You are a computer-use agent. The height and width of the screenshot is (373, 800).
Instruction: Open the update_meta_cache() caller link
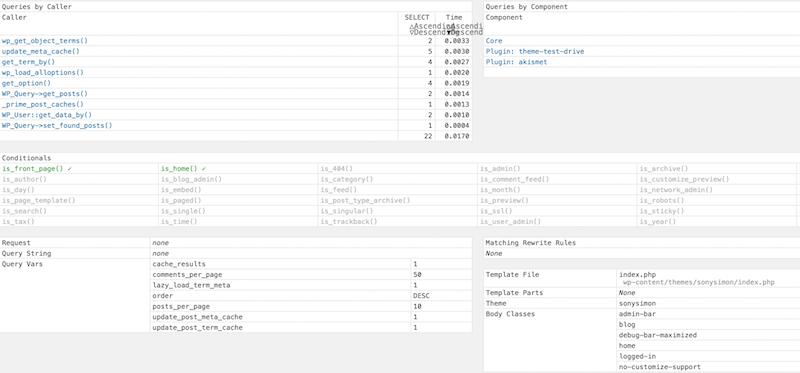(41, 52)
